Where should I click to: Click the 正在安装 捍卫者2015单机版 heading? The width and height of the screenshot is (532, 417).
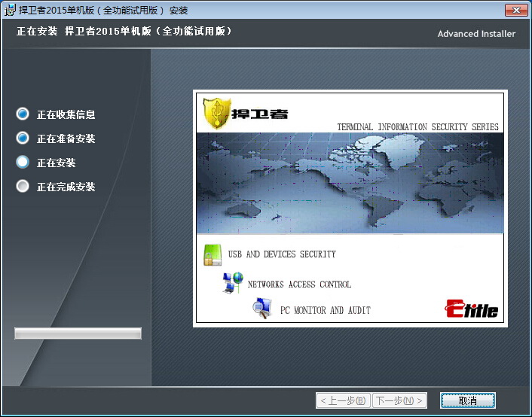[x=124, y=31]
